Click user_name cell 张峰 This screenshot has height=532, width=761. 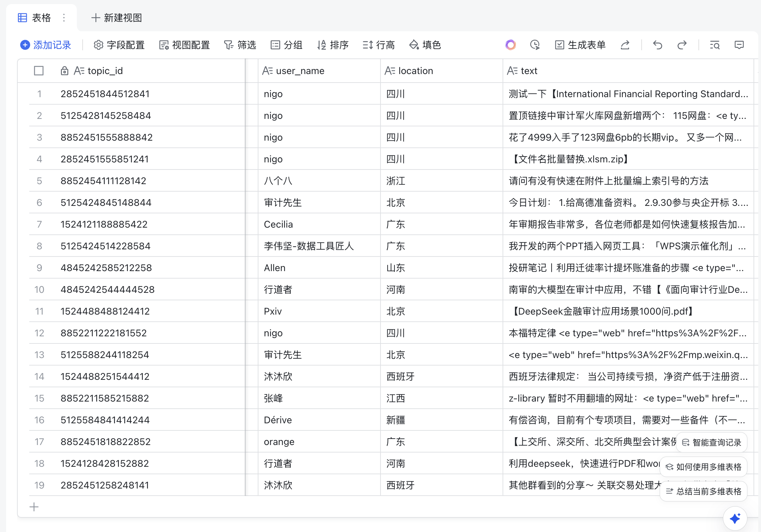tap(319, 398)
